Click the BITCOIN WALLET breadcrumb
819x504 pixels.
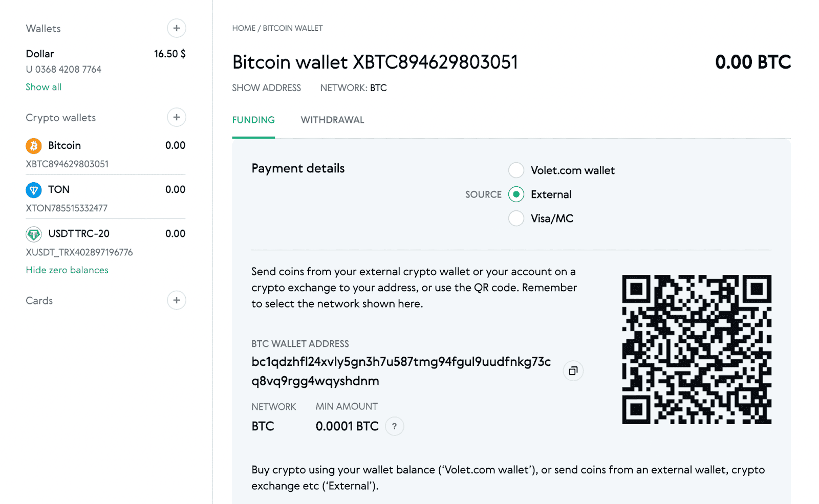coord(292,28)
